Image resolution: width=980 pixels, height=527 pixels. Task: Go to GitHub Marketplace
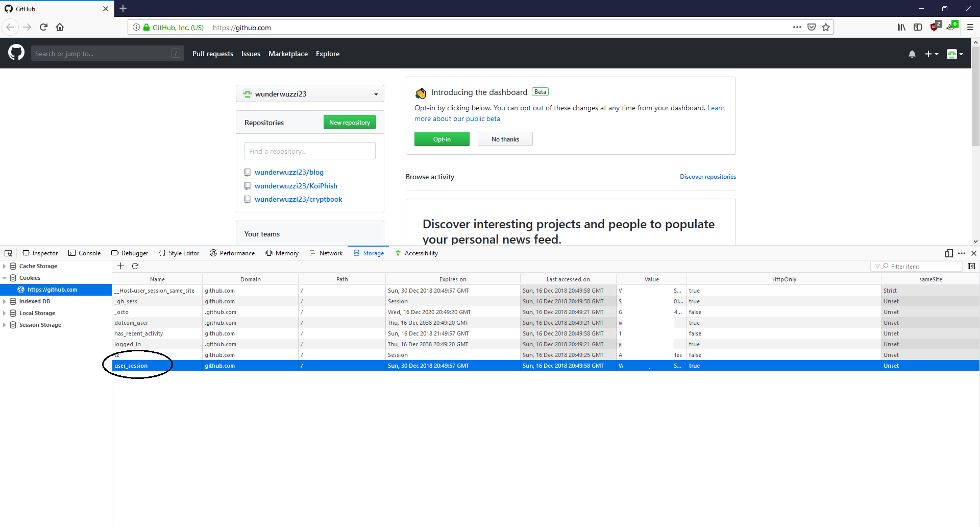[288, 54]
